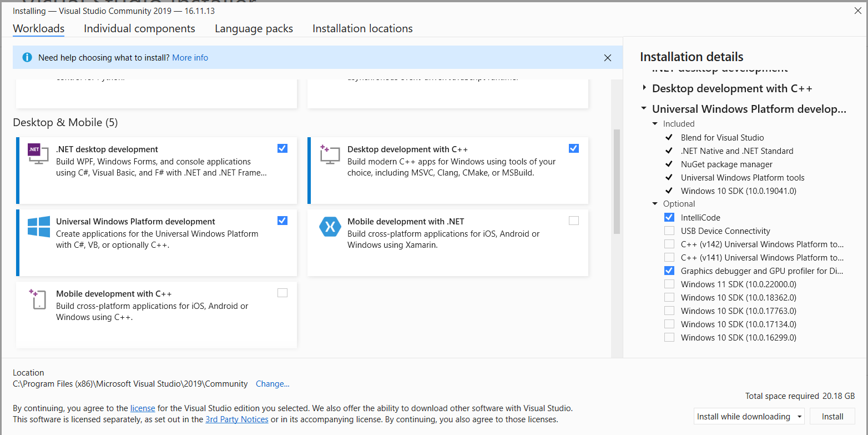
Task: Check Windows 10 SDK (10.0.17763.0)
Action: click(669, 311)
